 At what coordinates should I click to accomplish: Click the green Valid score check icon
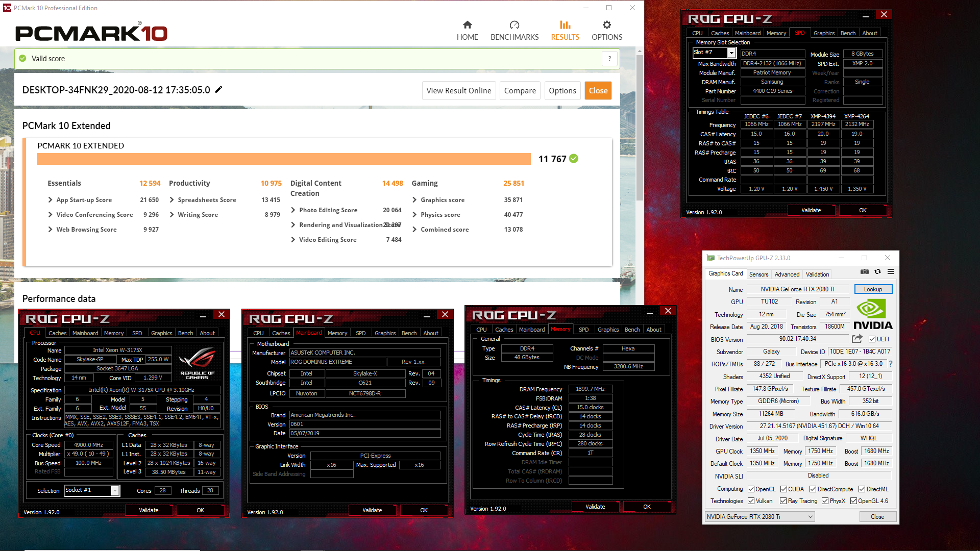(22, 59)
